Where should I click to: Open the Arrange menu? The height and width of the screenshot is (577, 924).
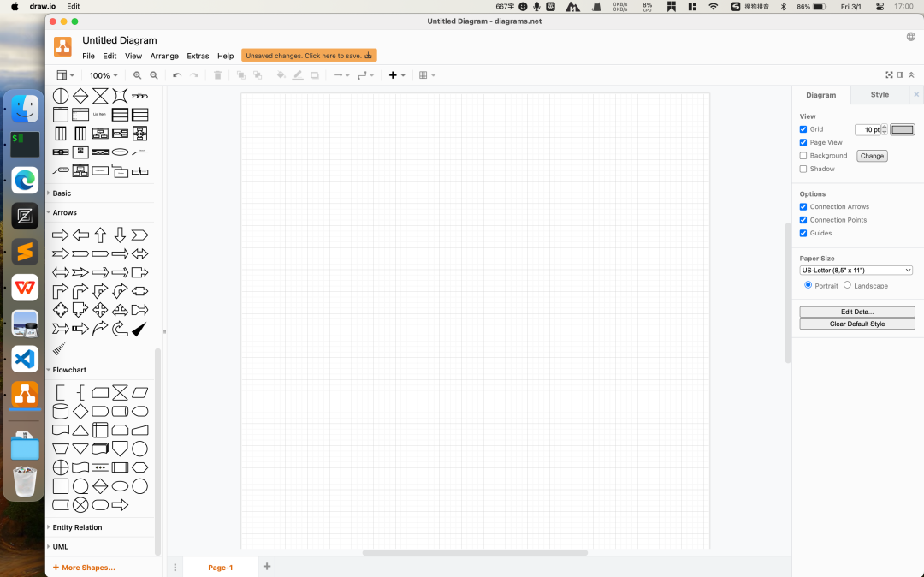[164, 56]
